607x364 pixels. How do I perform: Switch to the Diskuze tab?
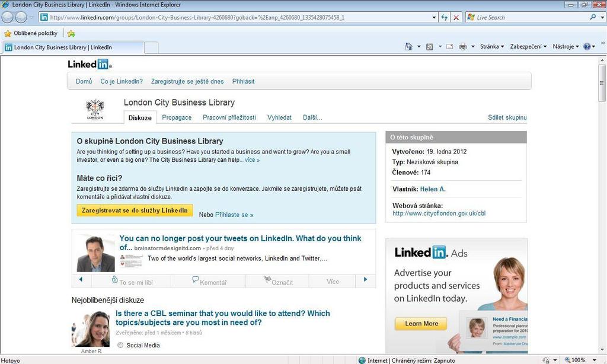pyautogui.click(x=140, y=118)
